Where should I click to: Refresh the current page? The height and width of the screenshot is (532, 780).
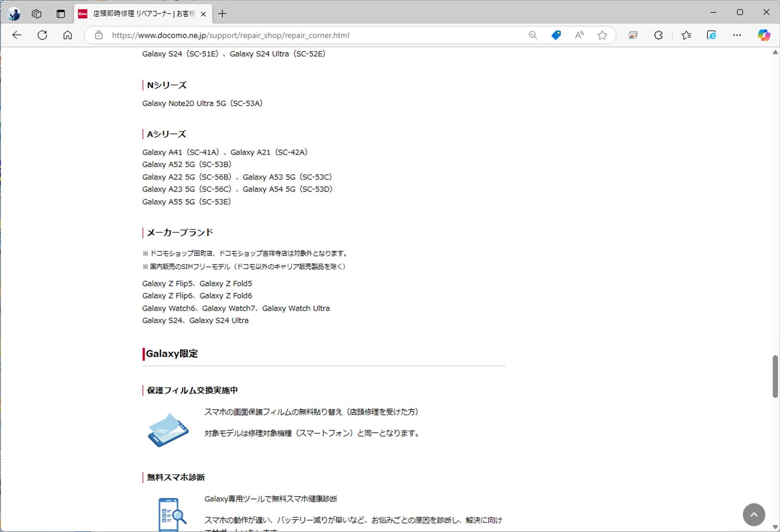pos(42,35)
